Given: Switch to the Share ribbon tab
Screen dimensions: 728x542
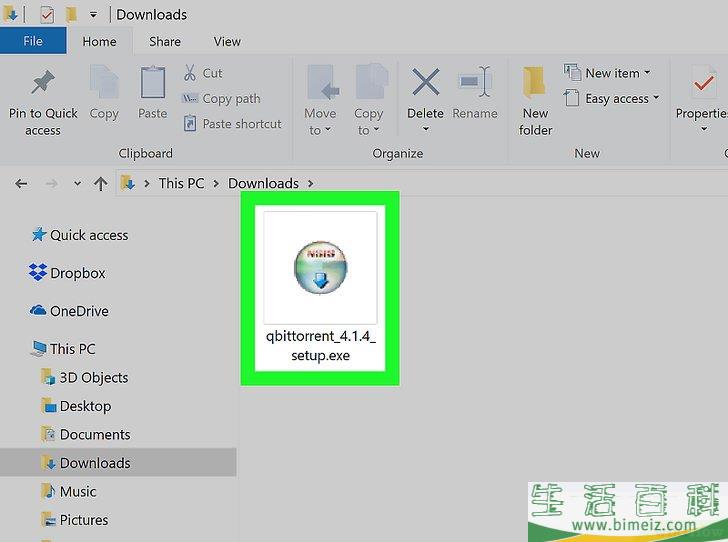Looking at the screenshot, I should coord(165,41).
